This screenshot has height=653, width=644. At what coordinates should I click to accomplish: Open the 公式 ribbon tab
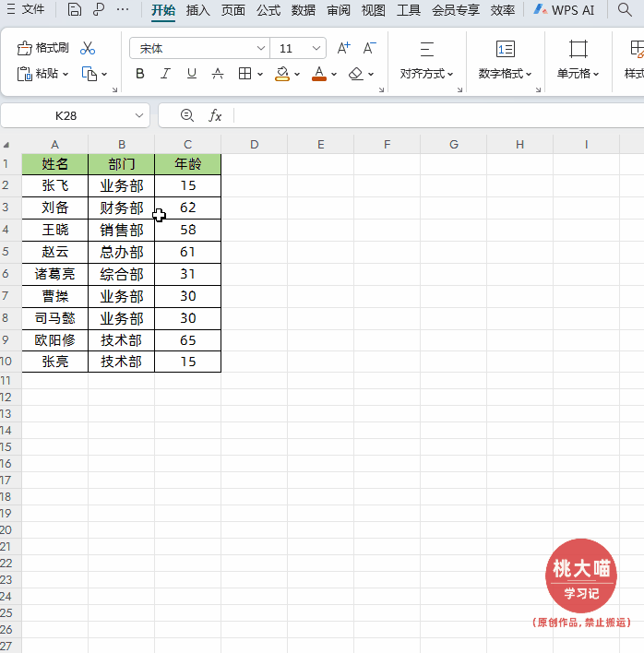(268, 10)
